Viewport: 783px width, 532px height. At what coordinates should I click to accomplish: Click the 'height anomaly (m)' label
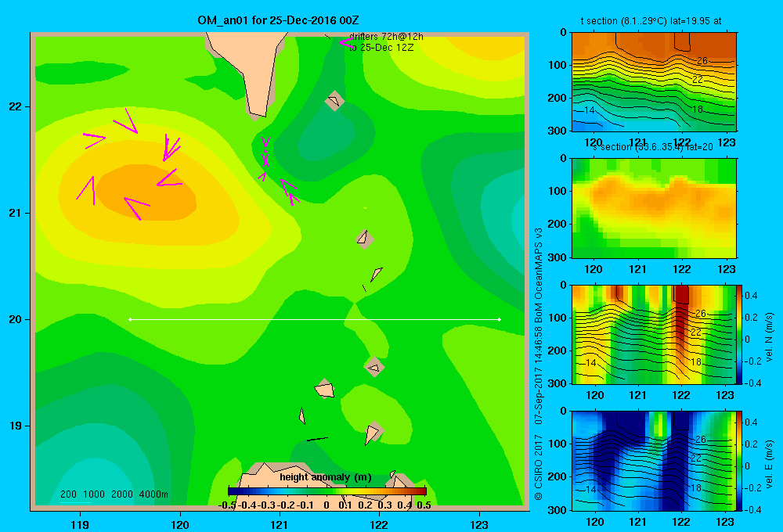tap(326, 477)
